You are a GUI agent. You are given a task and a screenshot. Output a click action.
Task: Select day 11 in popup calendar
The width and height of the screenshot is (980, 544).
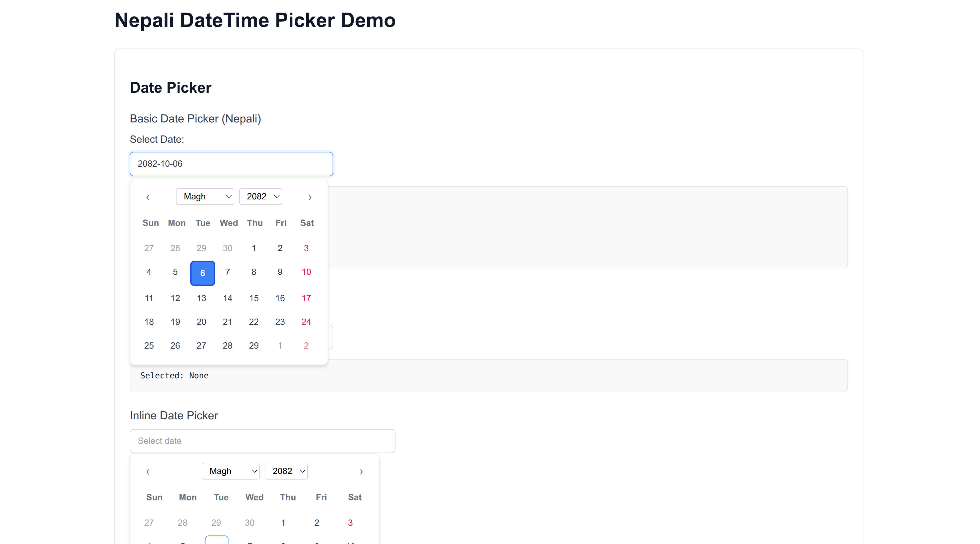(149, 298)
